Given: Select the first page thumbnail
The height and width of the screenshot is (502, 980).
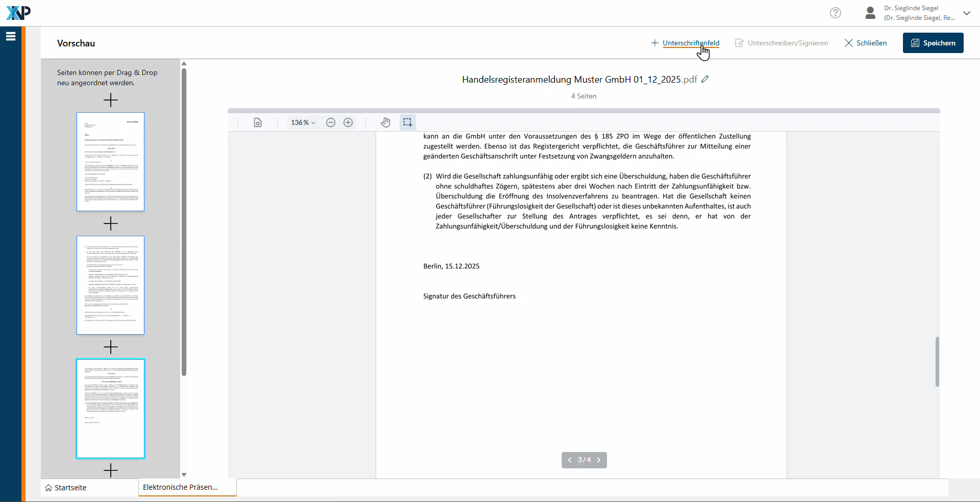Looking at the screenshot, I should (x=110, y=162).
